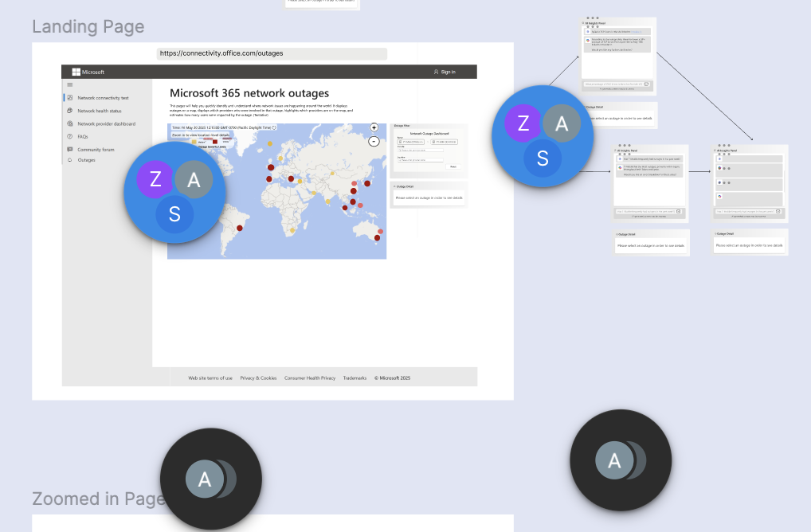Viewport: 811px width, 532px height.
Task: Open the blue Z A S comment bubble beside the AI Insights panels
Action: (x=543, y=136)
